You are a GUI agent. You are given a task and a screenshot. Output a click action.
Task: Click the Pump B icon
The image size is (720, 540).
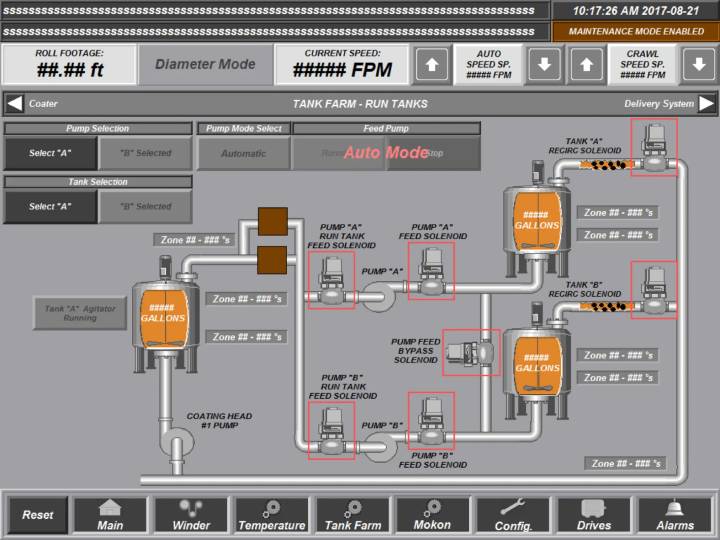[x=379, y=447]
